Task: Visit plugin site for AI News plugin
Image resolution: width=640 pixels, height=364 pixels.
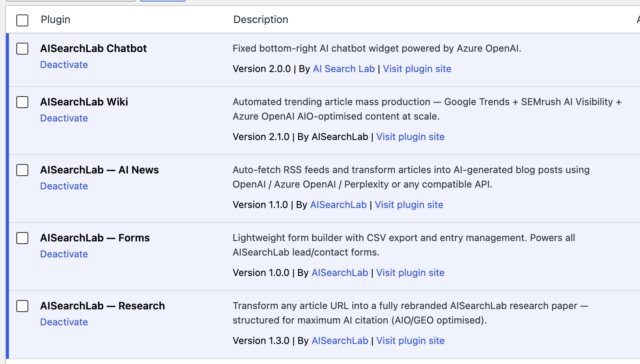Action: point(409,205)
